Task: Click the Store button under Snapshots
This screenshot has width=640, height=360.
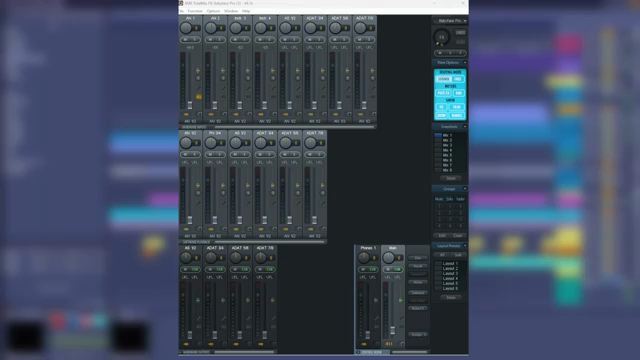Action: 451,178
